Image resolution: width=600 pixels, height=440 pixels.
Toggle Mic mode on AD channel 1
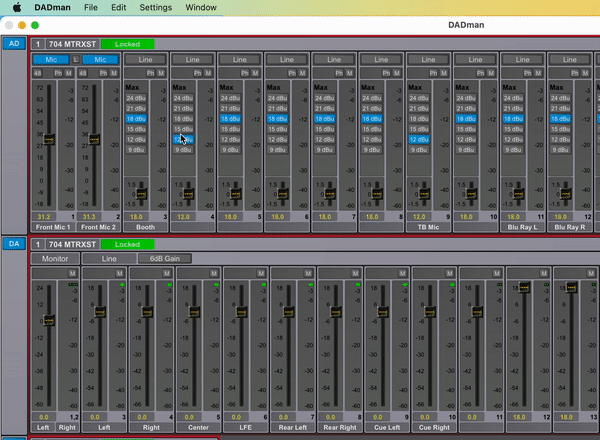[51, 59]
